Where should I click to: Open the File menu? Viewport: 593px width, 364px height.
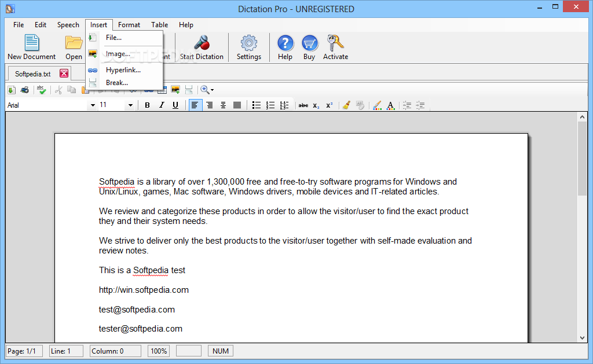[x=19, y=25]
